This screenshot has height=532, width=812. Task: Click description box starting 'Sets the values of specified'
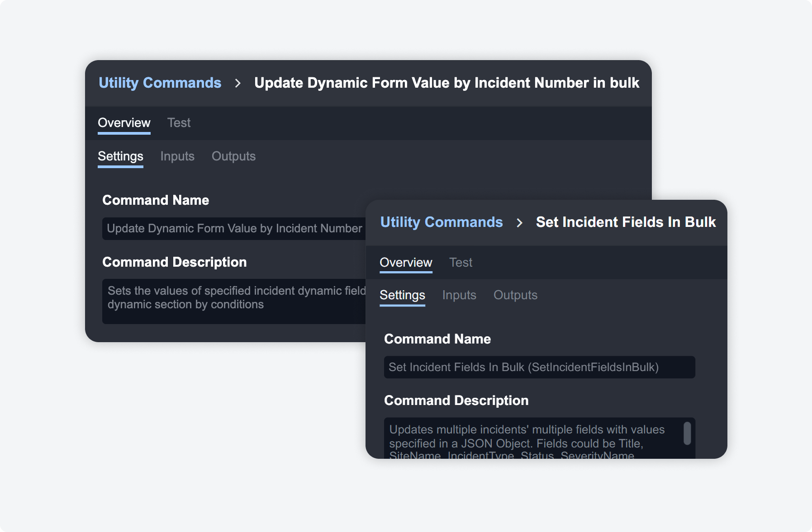click(x=234, y=301)
